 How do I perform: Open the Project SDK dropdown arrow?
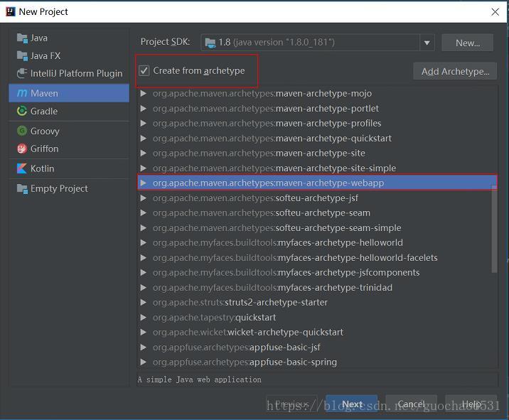427,43
